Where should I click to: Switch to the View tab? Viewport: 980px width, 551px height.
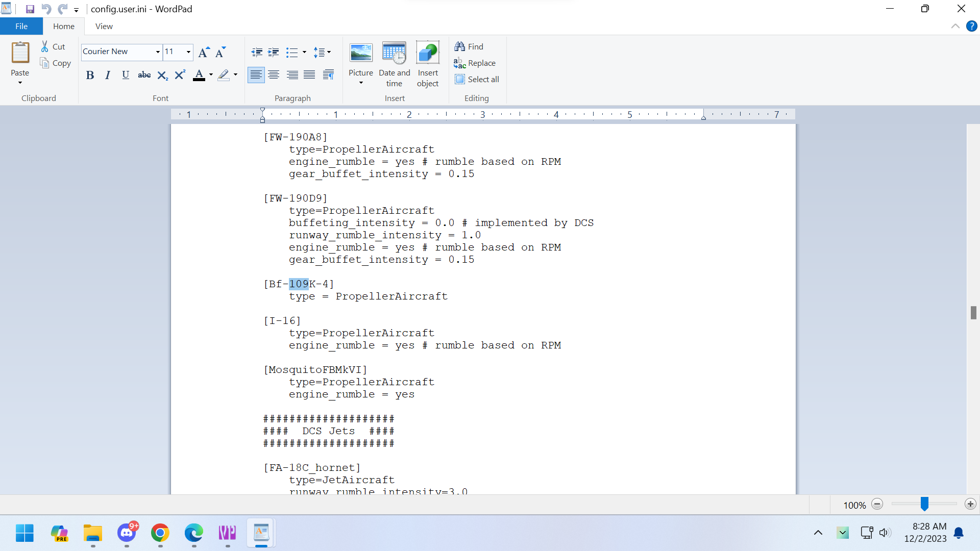pos(104,27)
